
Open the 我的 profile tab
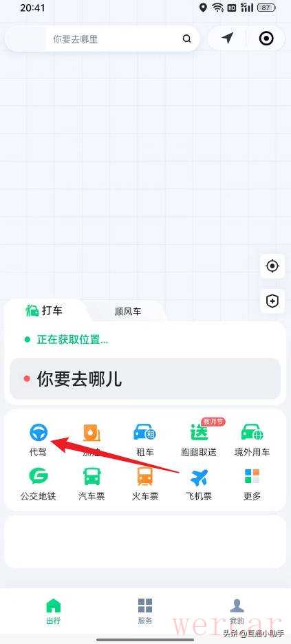click(x=237, y=611)
